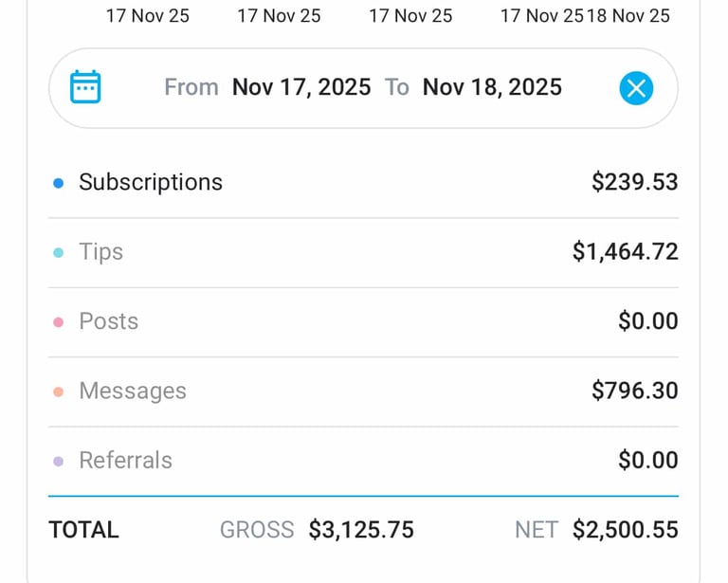Click the 18 Nov 25 chart axis label

click(628, 16)
